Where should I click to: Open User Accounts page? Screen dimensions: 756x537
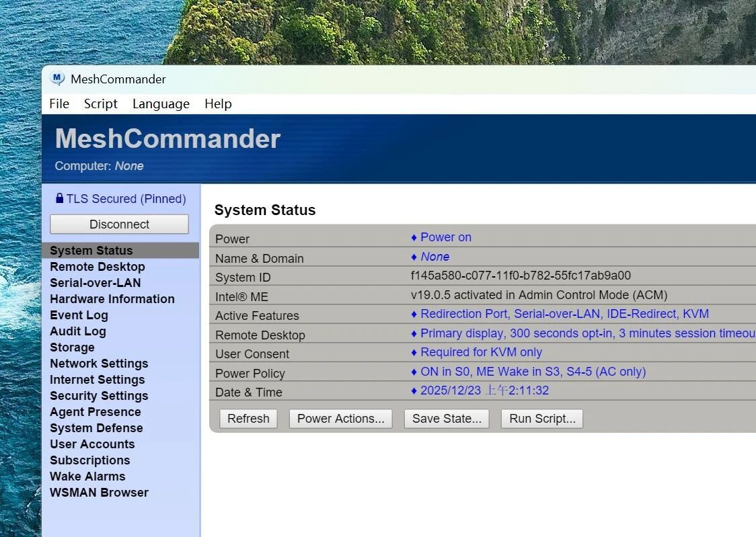click(x=93, y=444)
